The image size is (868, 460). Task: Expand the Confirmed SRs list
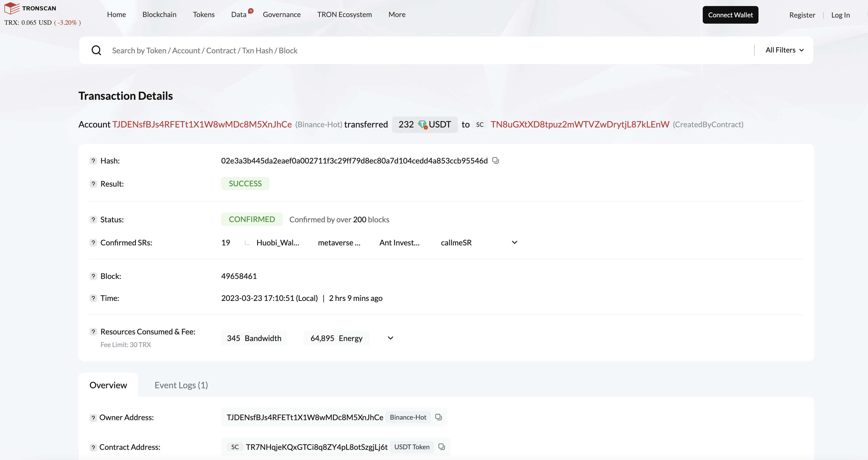click(514, 242)
